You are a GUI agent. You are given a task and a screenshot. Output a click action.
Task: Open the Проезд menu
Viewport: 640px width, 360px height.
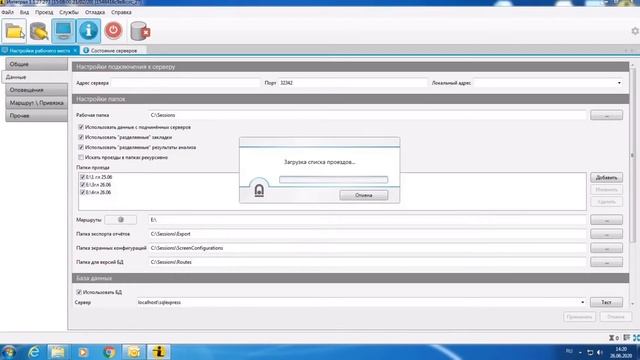(x=44, y=12)
